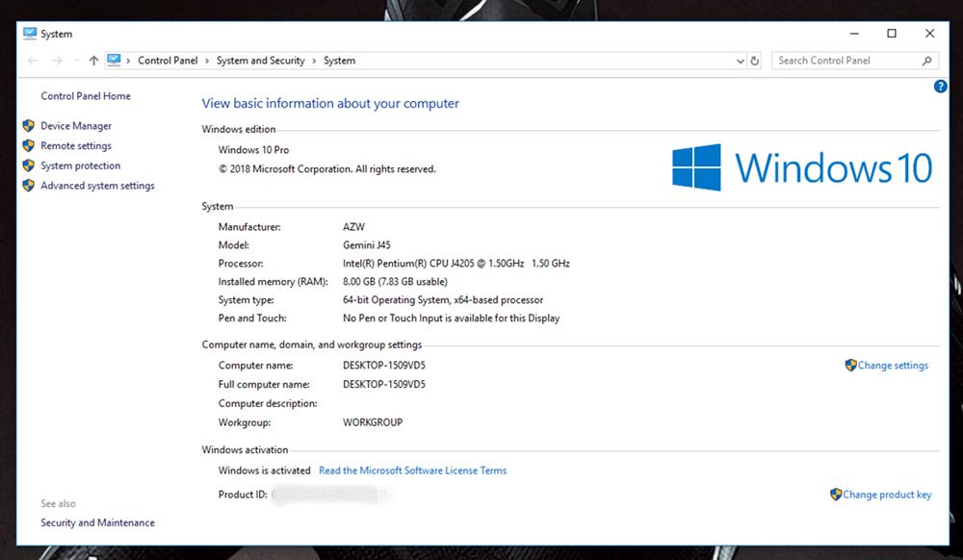This screenshot has height=560, width=963.
Task: Click the refresh button in address bar
Action: click(755, 61)
